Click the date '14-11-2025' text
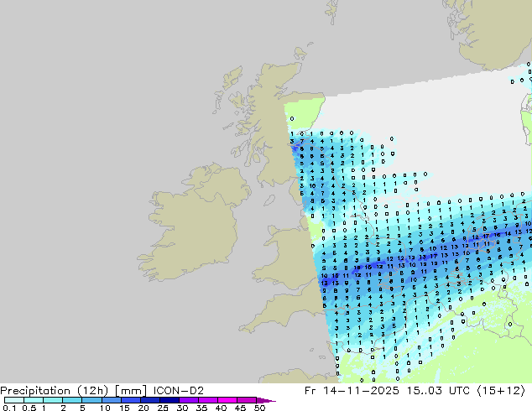 pyautogui.click(x=362, y=391)
